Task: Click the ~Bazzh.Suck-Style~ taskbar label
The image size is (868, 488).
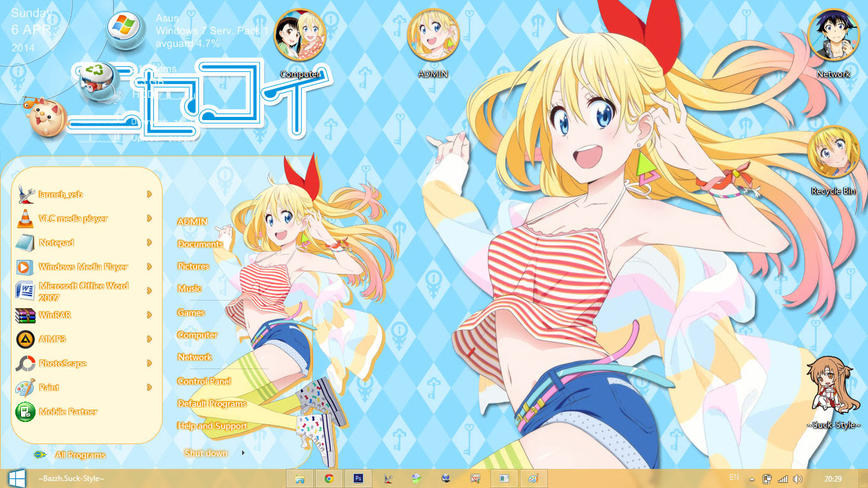Action: click(71, 478)
